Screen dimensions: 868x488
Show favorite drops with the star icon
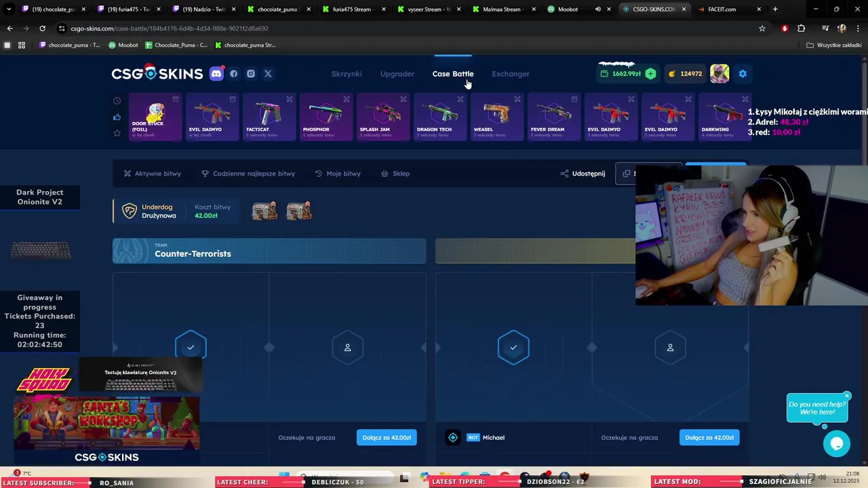pyautogui.click(x=117, y=133)
